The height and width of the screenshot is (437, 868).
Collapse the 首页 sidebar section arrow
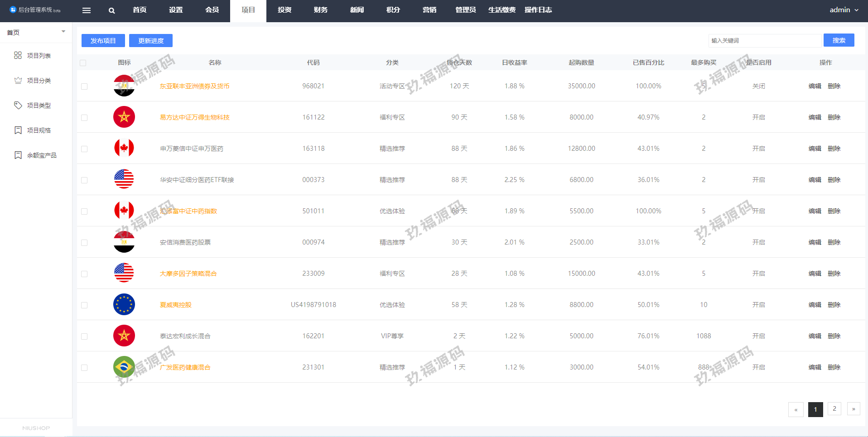pyautogui.click(x=63, y=32)
